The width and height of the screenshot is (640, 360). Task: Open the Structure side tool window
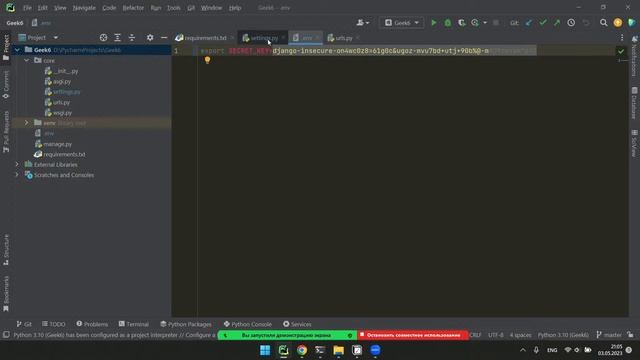pos(6,250)
